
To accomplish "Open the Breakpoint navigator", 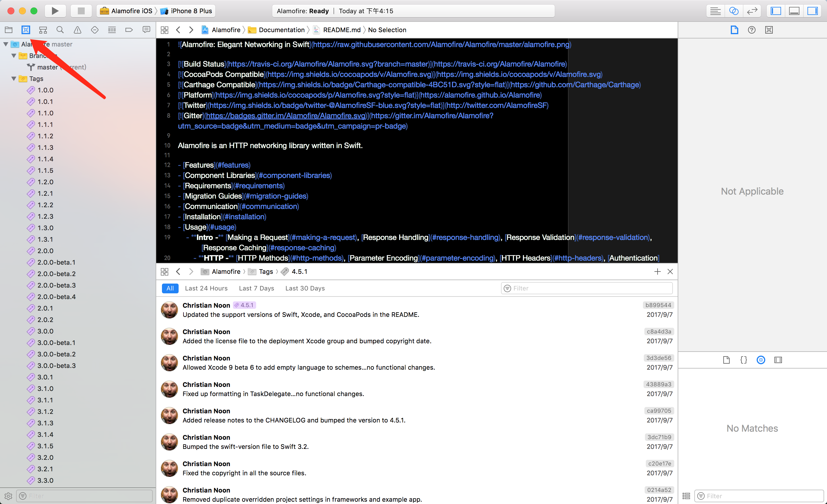I will pyautogui.click(x=129, y=30).
